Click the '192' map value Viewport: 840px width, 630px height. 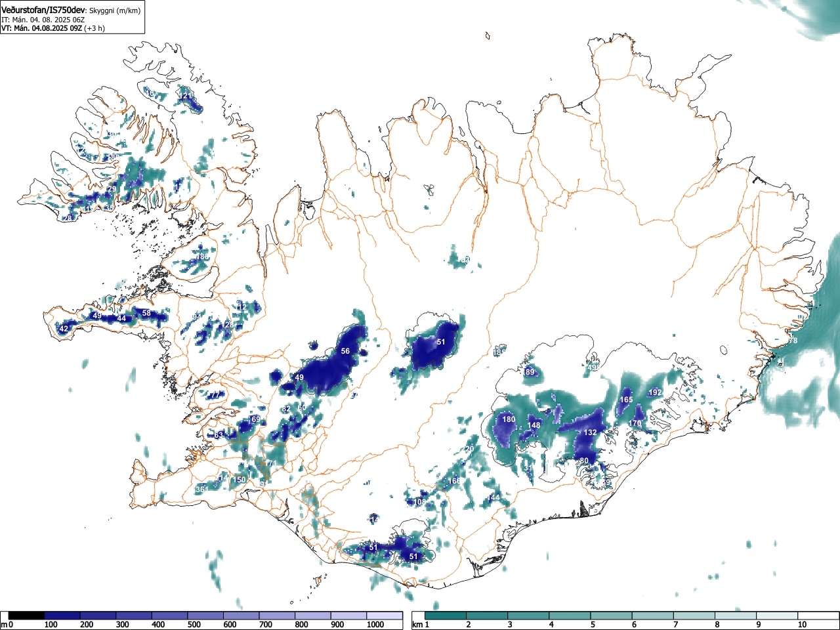point(655,392)
